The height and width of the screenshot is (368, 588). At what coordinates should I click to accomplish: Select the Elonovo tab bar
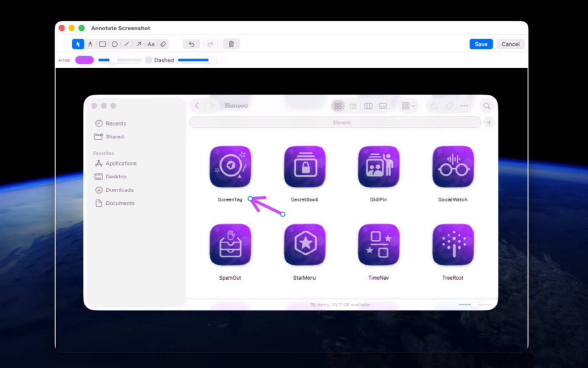335,122
